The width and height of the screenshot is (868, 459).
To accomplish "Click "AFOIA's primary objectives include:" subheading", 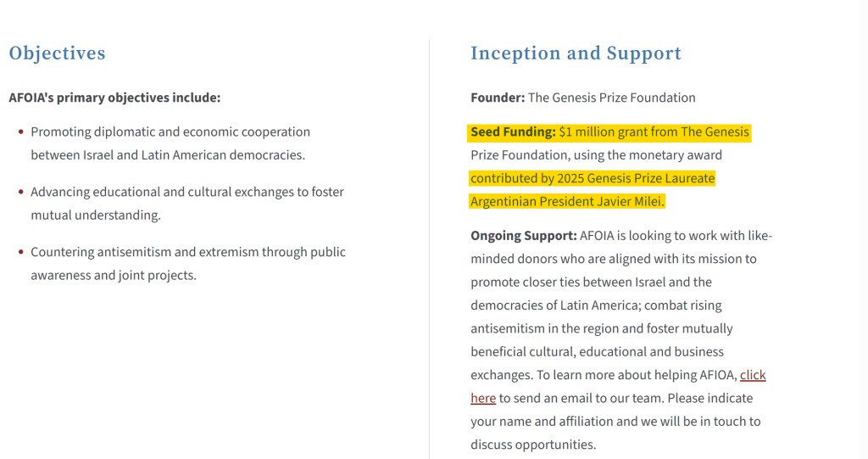I will 114,98.
